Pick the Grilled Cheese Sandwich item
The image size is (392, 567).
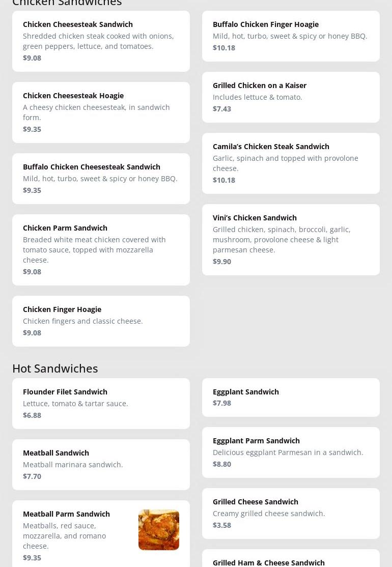(x=290, y=513)
